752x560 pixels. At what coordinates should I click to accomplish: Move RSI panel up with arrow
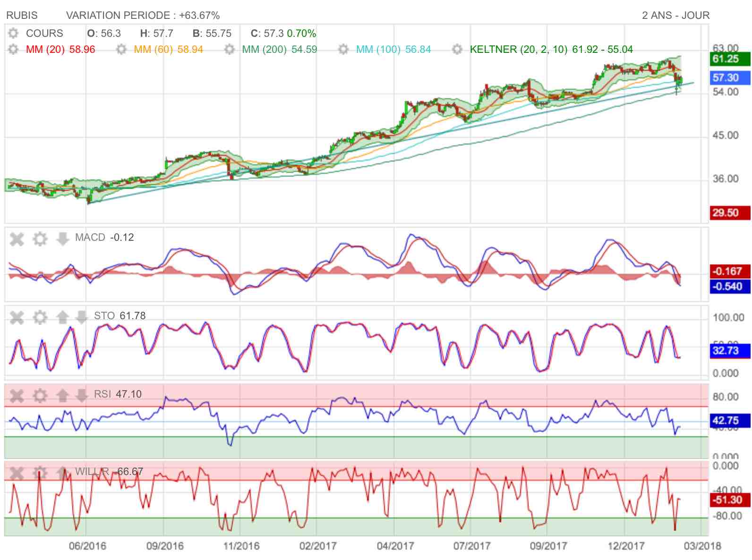coord(62,395)
